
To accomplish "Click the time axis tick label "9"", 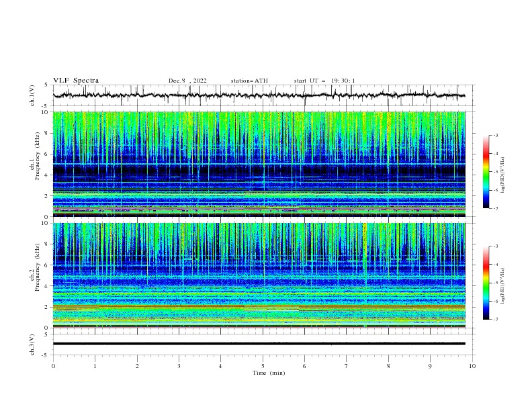I will click(430, 366).
